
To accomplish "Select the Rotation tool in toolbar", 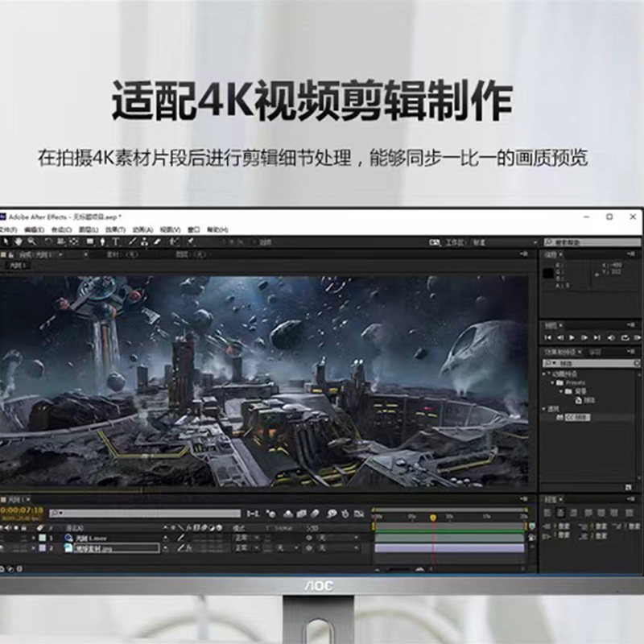I will click(48, 242).
